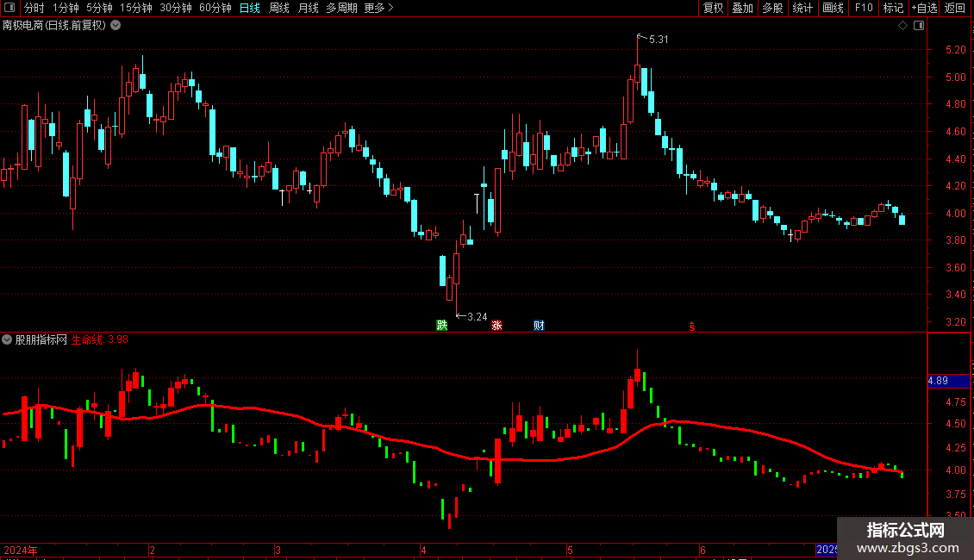Open the 统计 statistics tool

[x=802, y=8]
